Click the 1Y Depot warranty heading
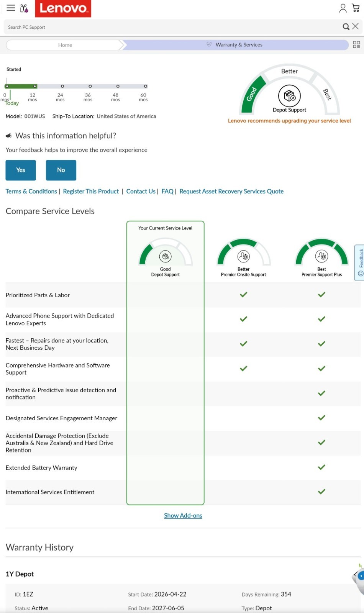364x613 pixels. click(x=20, y=574)
